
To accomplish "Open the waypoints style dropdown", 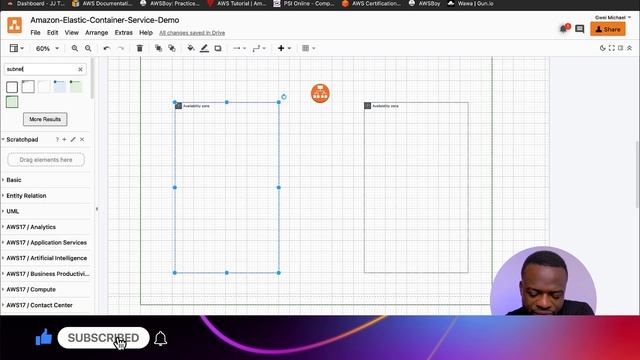I will point(259,48).
